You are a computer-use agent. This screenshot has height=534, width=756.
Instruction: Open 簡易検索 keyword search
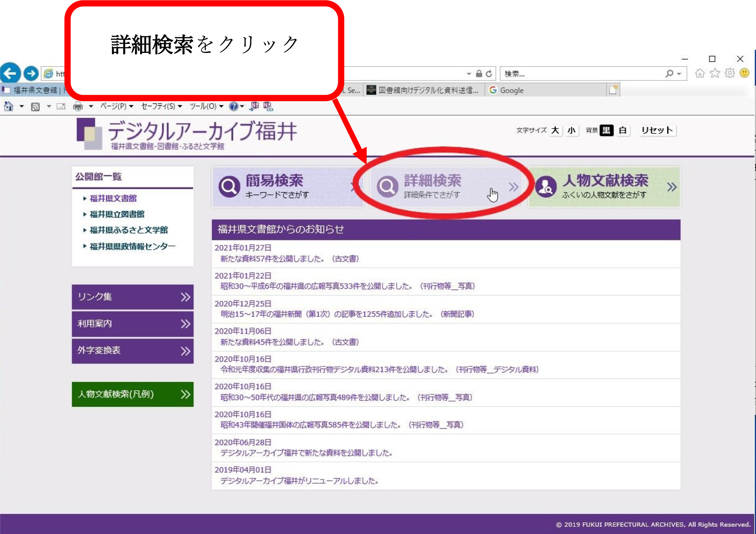[x=287, y=187]
